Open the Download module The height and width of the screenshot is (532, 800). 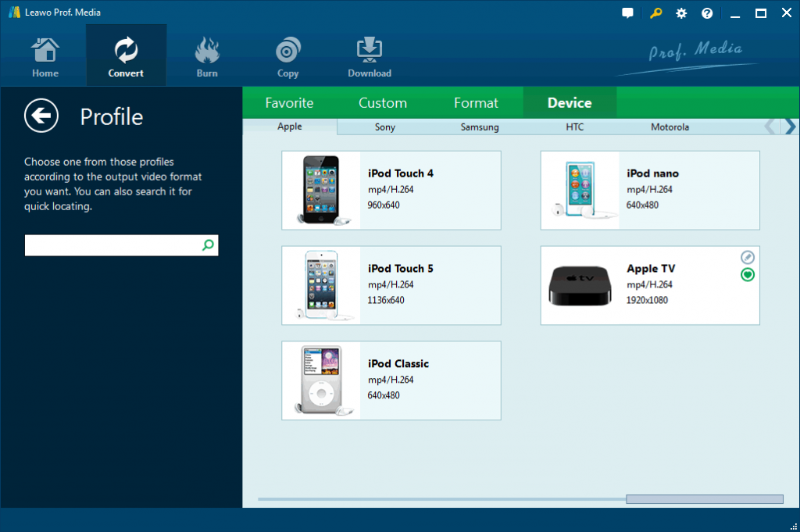369,56
